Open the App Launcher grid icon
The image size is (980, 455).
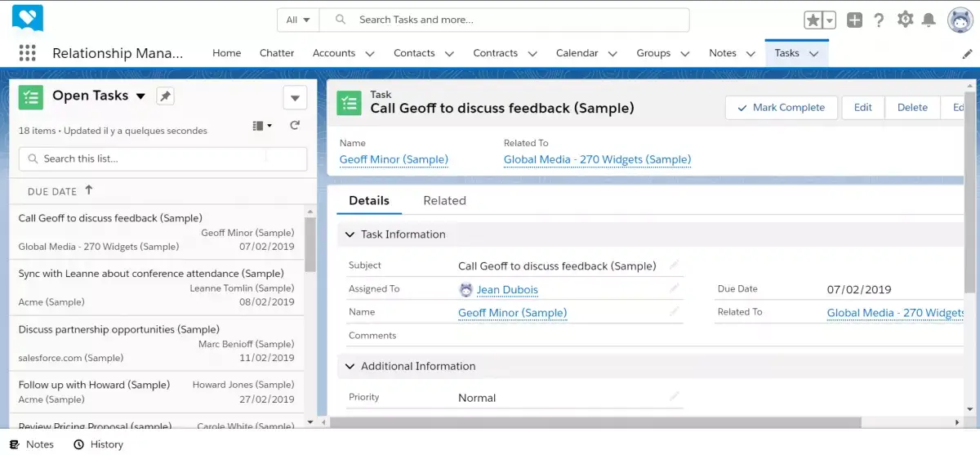coord(28,53)
